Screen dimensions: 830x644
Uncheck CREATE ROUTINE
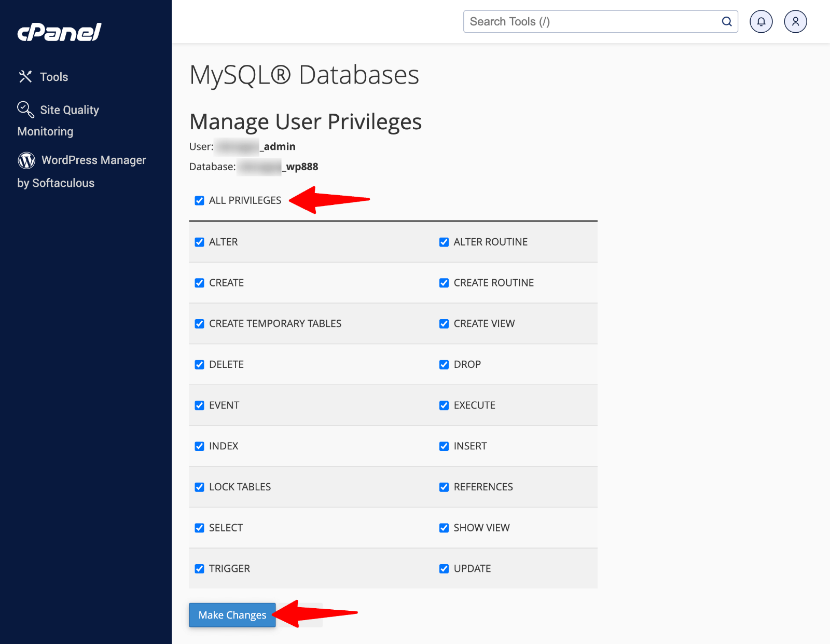[444, 283]
